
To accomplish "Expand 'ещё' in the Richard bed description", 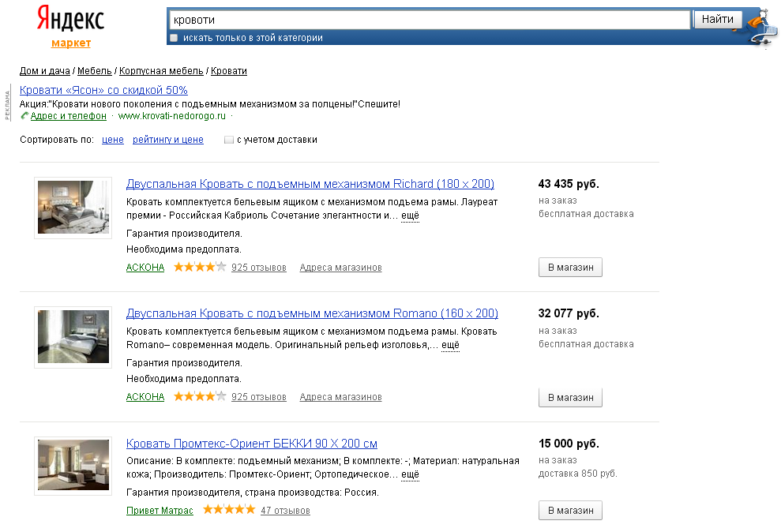I will pos(410,215).
